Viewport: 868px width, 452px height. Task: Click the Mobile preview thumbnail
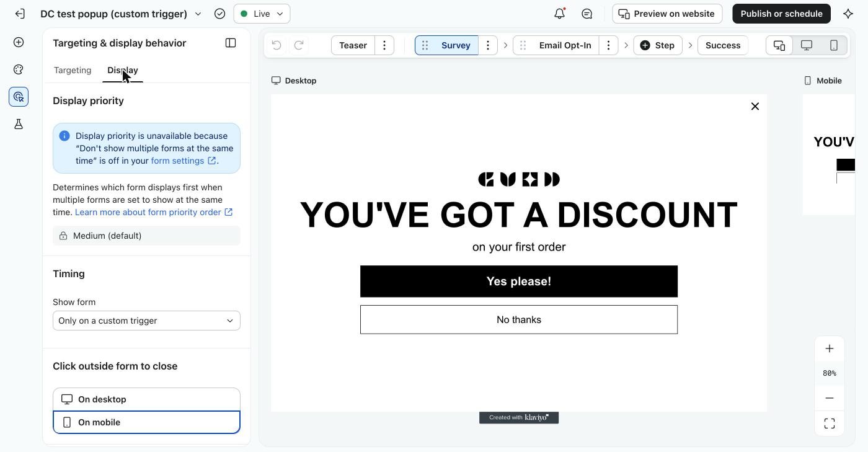[x=829, y=155]
